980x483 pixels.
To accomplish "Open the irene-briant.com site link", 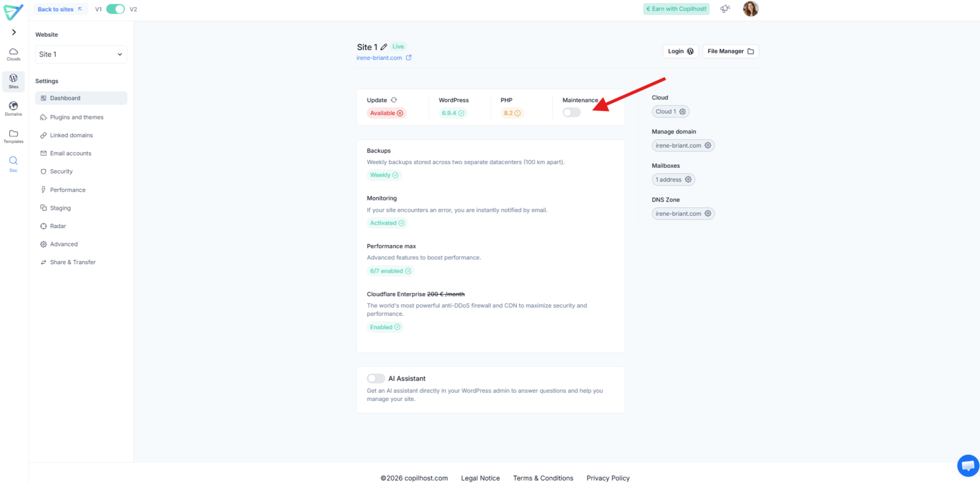I will pos(379,58).
